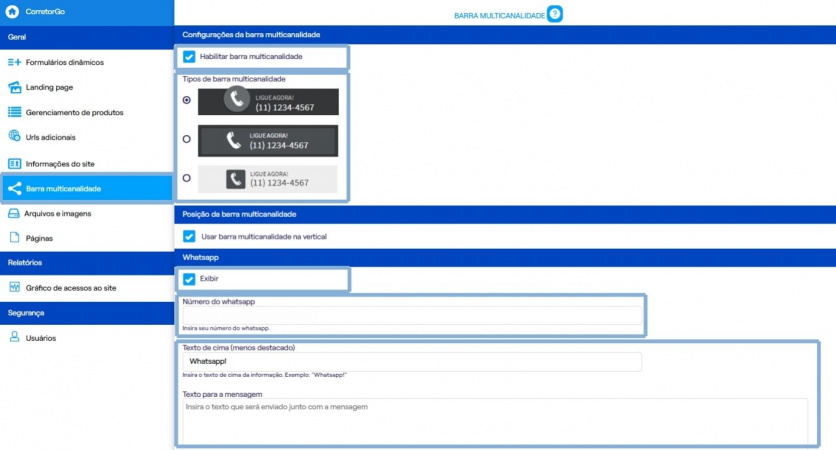Click the Informações do site icon
836x450 pixels.
click(14, 164)
